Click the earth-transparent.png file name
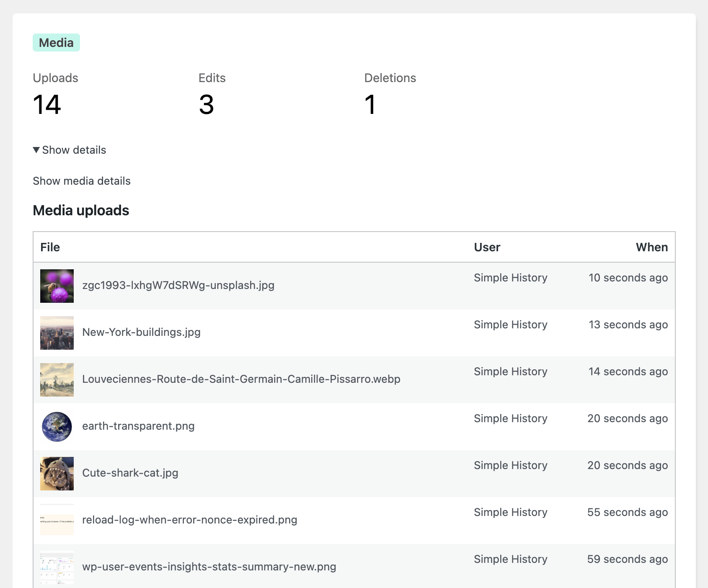 [x=139, y=426]
